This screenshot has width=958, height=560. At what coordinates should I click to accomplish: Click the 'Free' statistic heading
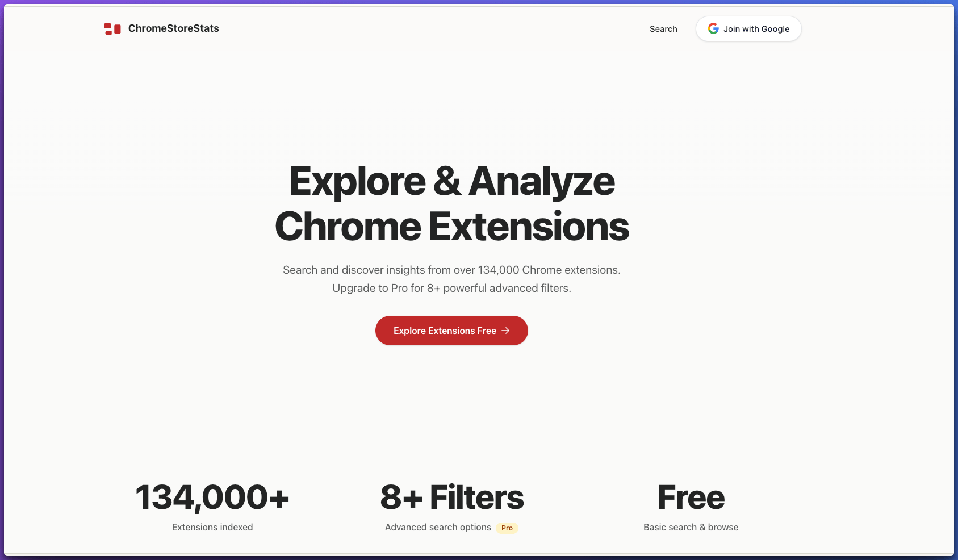coord(691,498)
